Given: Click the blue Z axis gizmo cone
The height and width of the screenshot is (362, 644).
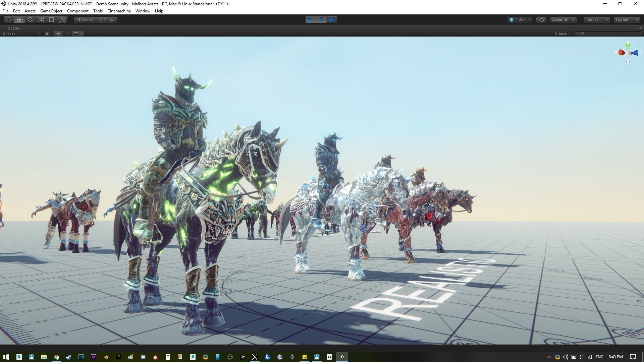Looking at the screenshot, I should tap(634, 53).
